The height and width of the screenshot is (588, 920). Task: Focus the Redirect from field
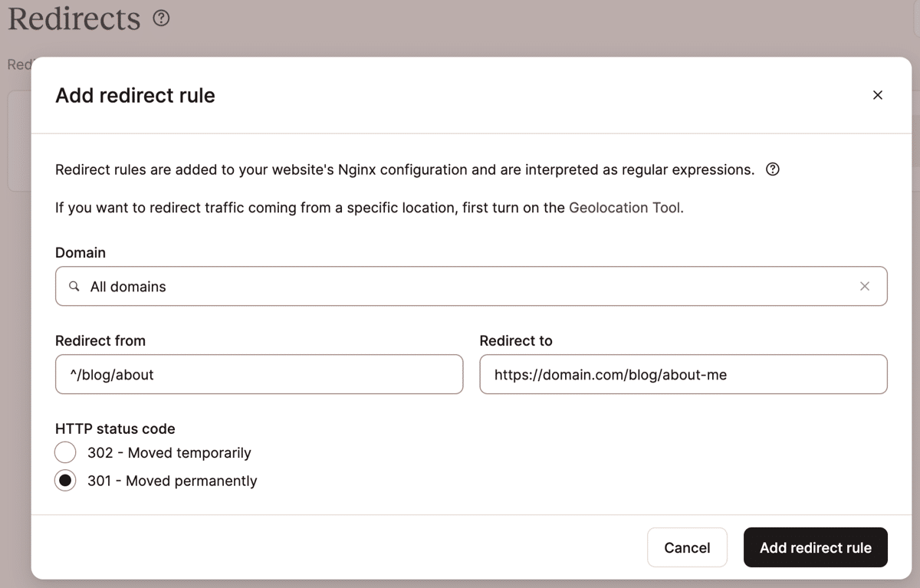point(259,374)
